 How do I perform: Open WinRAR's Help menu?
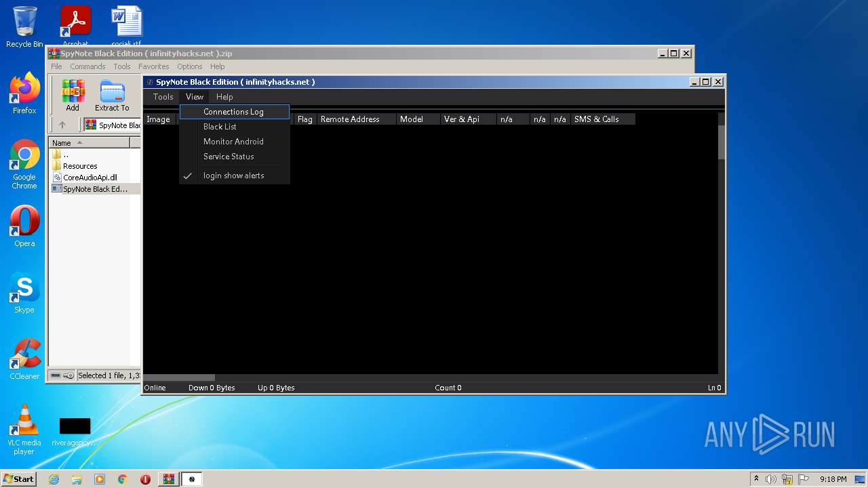click(x=217, y=66)
